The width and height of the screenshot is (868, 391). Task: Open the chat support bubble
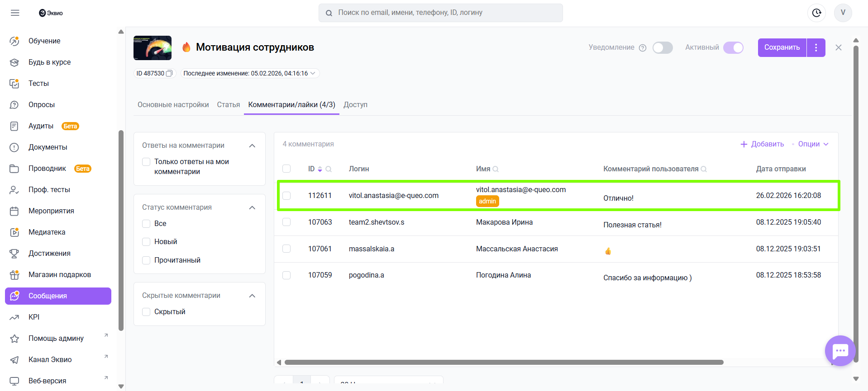tap(840, 351)
